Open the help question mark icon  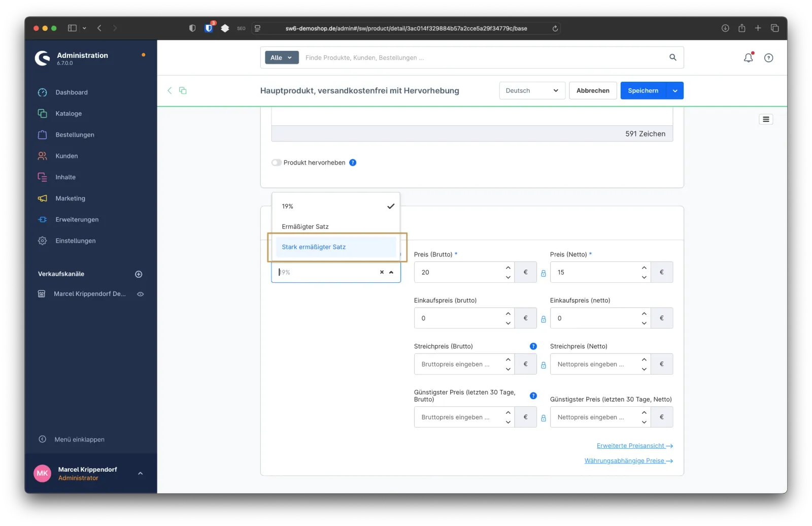click(768, 57)
